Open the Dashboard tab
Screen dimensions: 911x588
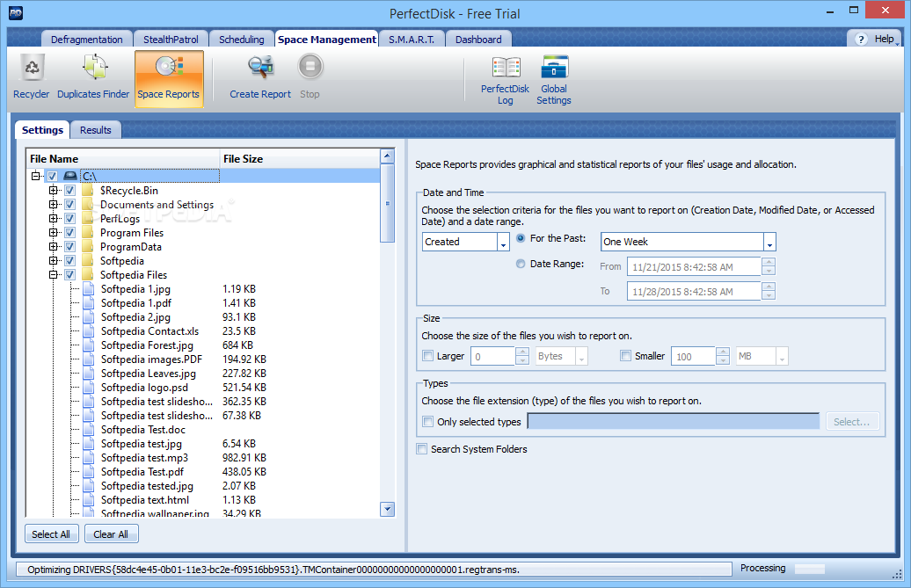478,39
